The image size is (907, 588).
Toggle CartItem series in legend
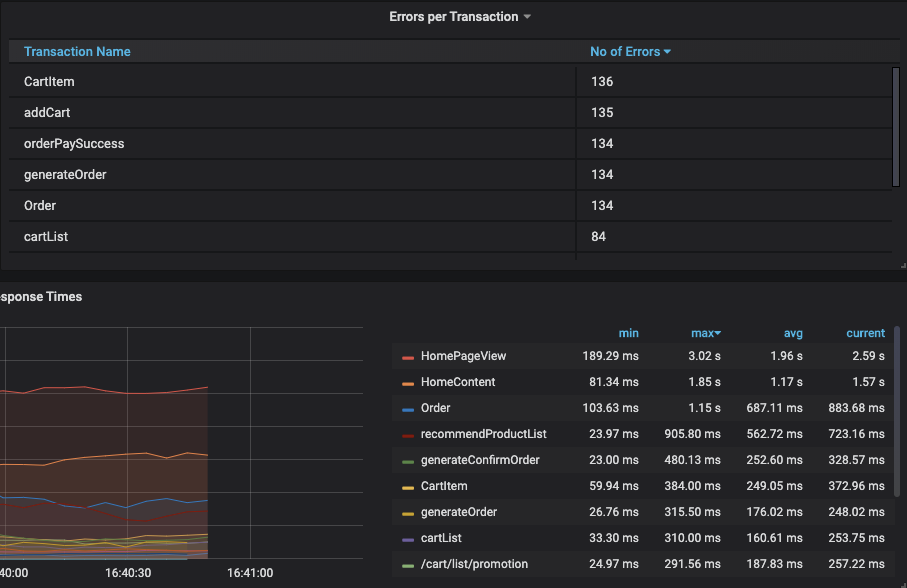(444, 486)
